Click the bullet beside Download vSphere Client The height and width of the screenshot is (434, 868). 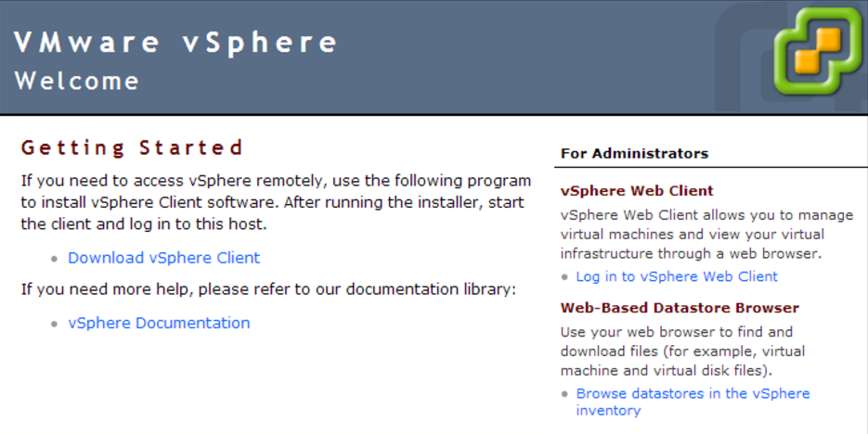(58, 260)
